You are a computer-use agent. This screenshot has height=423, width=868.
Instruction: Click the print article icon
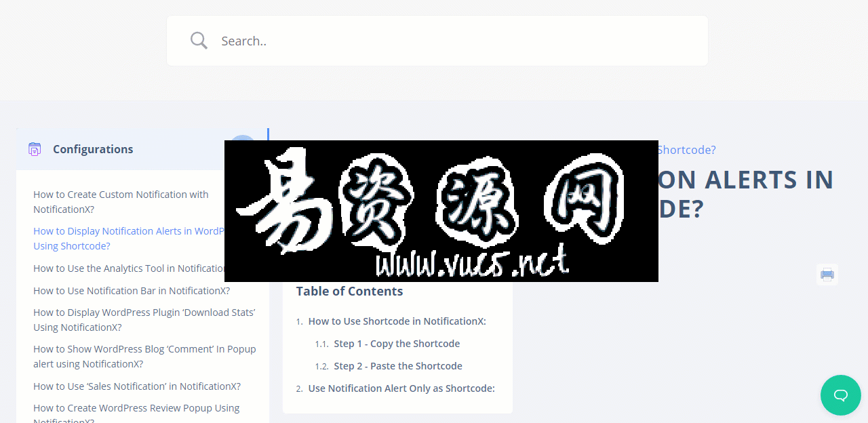[827, 275]
